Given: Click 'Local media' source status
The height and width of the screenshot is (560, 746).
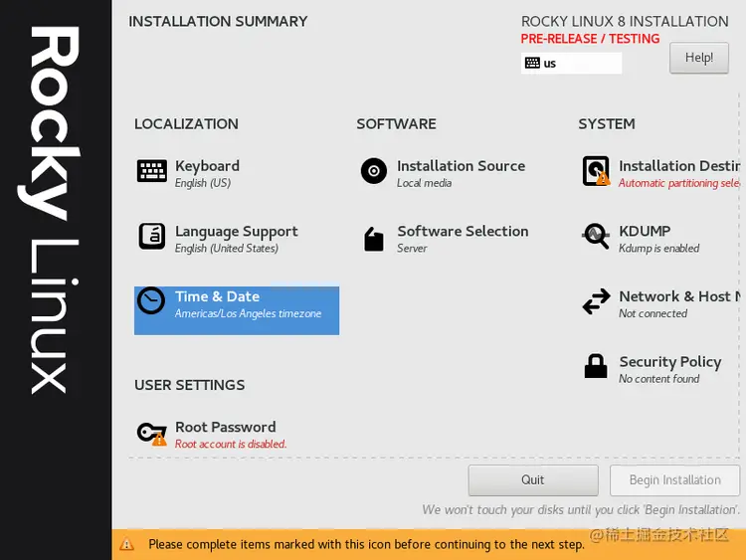Looking at the screenshot, I should 424,183.
